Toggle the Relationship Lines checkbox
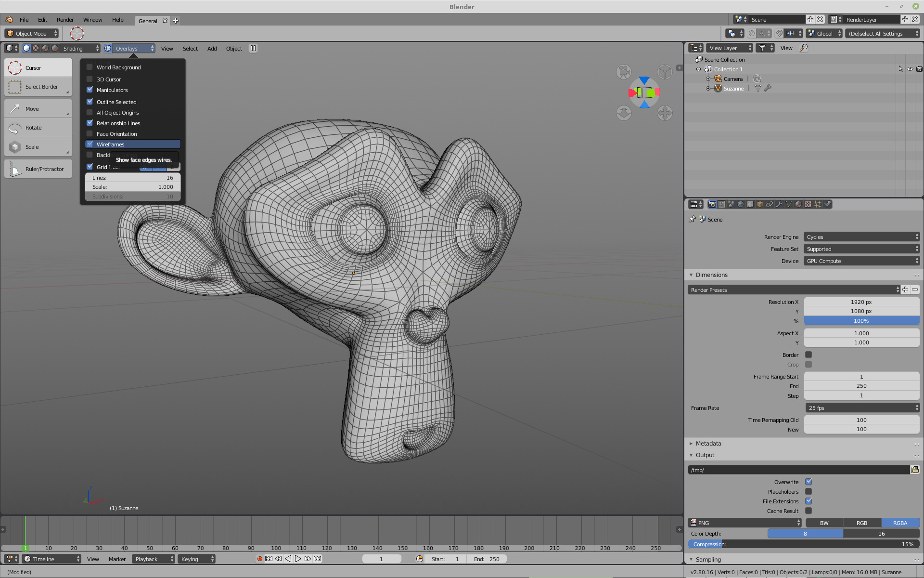Screen dimensions: 924x578 90,122
